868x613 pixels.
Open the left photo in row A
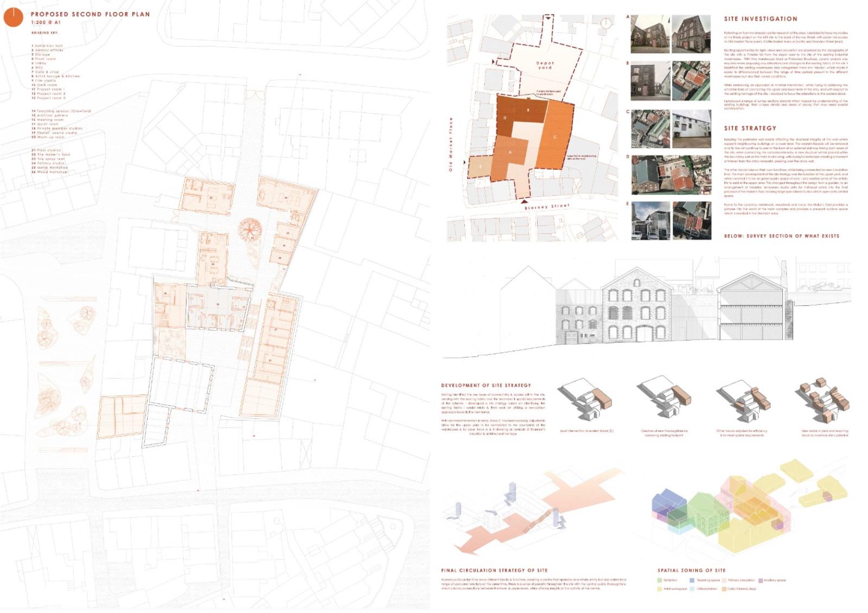tap(650, 34)
